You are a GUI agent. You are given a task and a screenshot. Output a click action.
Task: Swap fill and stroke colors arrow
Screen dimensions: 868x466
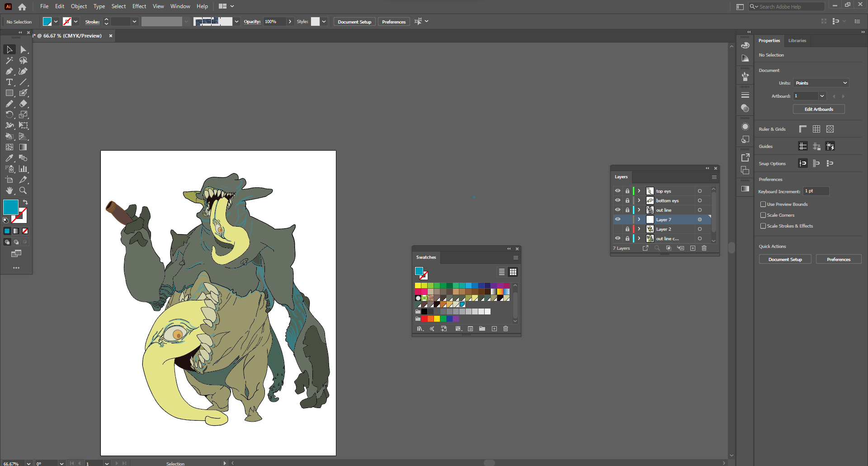coord(25,202)
